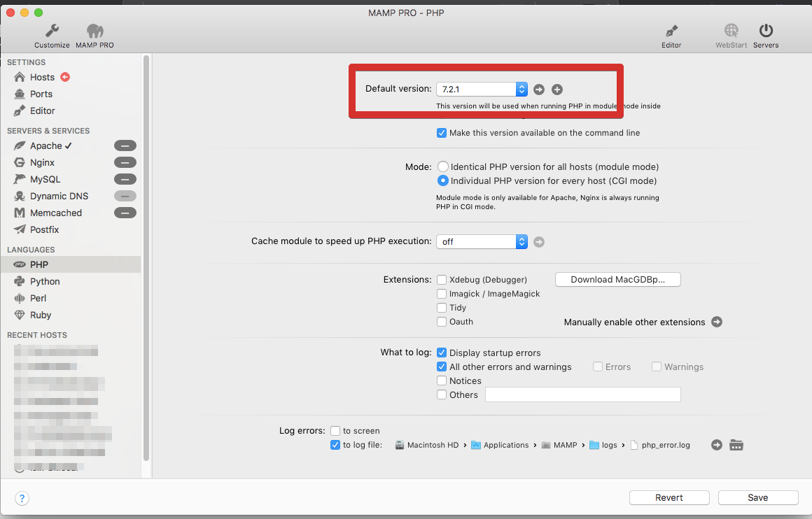
Task: Open help with the question mark button
Action: 22,498
